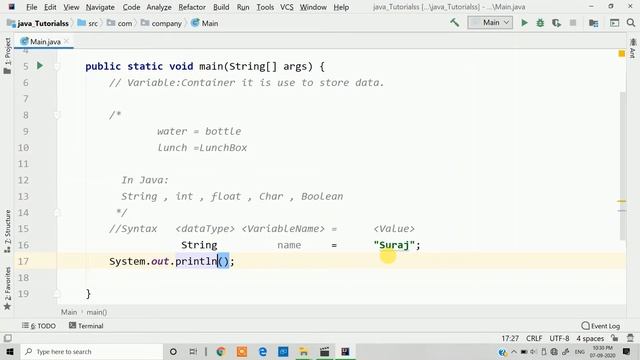
Task: Click fold end marker on line 19
Action: pos(57,293)
